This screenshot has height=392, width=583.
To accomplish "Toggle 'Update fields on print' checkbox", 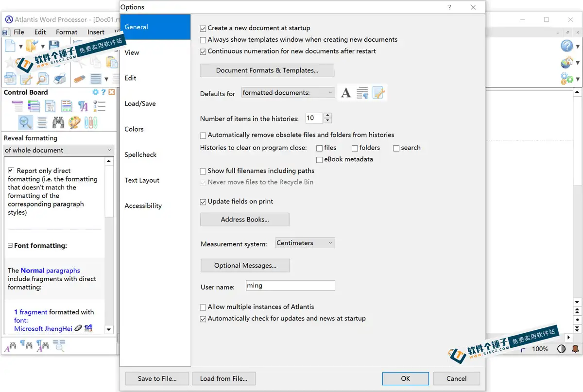I will click(203, 202).
